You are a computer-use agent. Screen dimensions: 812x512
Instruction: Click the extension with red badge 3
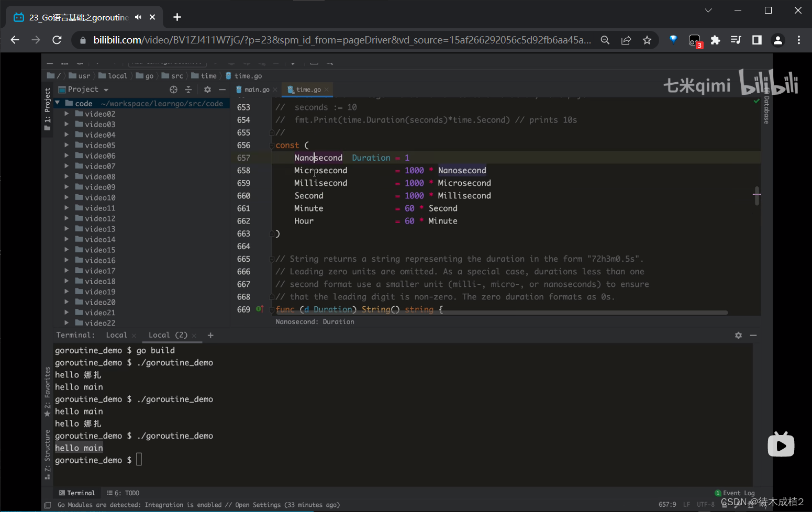pyautogui.click(x=695, y=41)
